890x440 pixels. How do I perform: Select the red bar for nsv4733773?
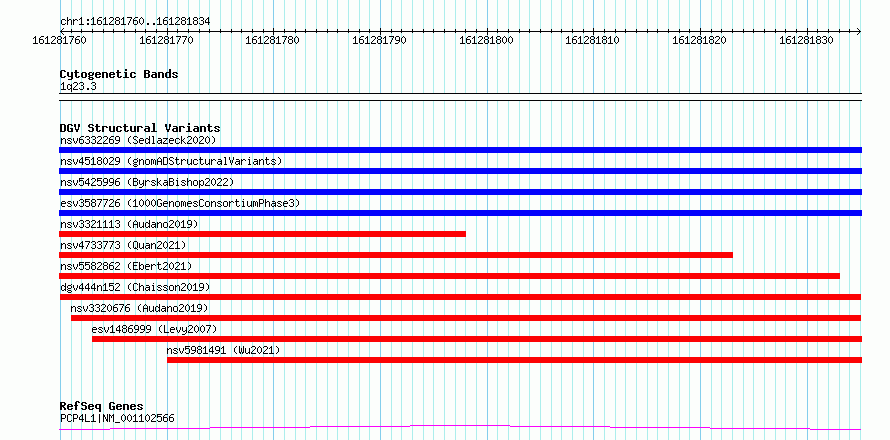(396, 255)
